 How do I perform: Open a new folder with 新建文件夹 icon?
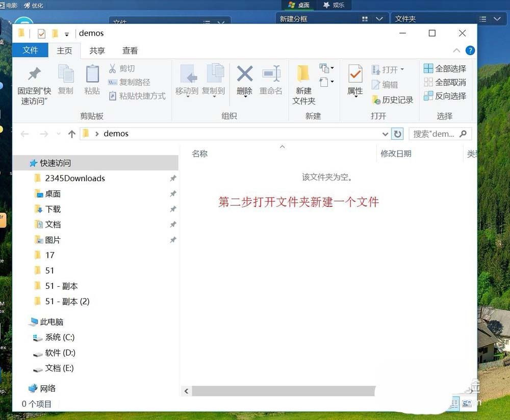[302, 82]
